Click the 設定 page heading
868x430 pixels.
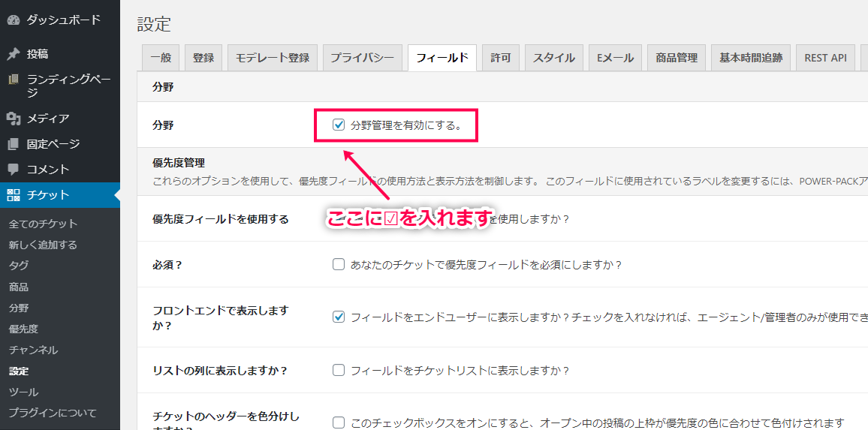point(155,24)
